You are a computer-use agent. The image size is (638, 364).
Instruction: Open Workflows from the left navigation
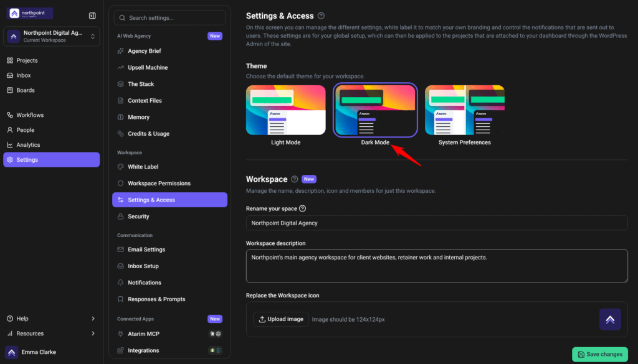(x=51, y=115)
